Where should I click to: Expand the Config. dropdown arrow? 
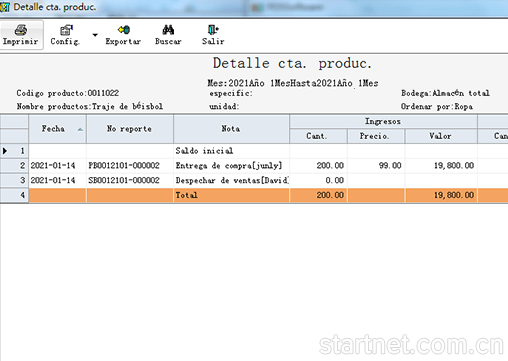click(x=95, y=35)
